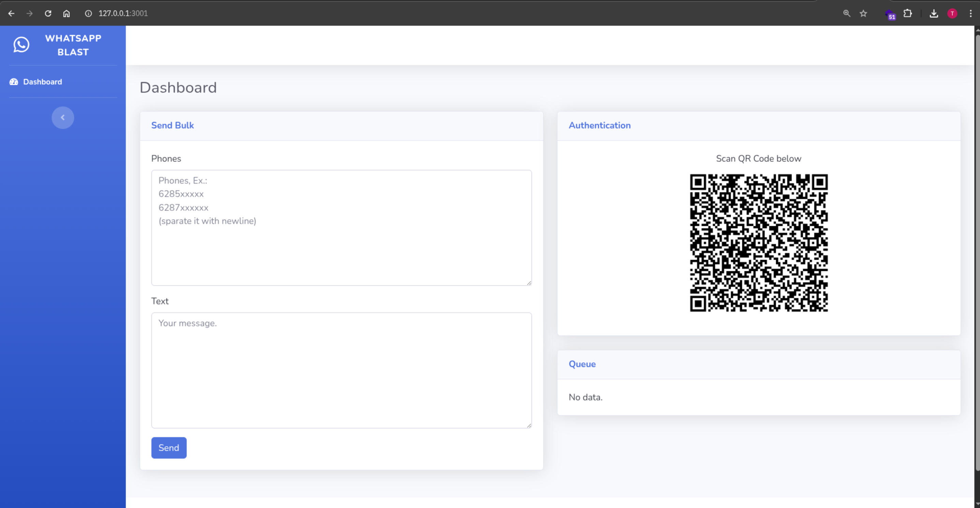Click the 'Scan QR Code below' text

pyautogui.click(x=759, y=158)
